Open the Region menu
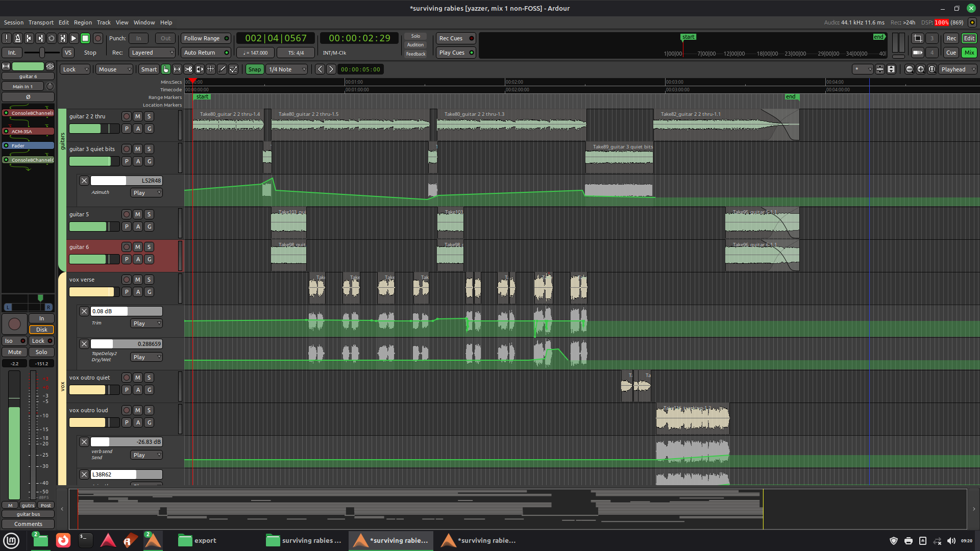Image resolution: width=980 pixels, height=551 pixels. click(x=83, y=22)
